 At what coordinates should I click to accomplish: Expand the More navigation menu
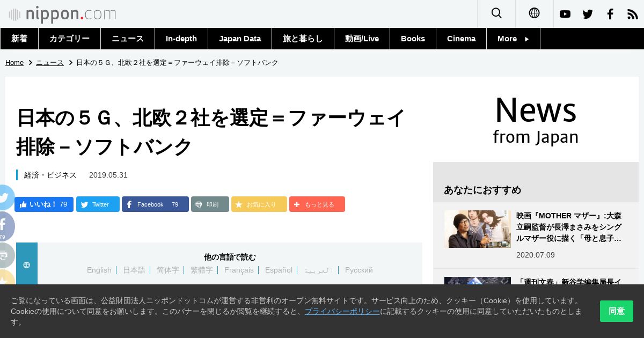pyautogui.click(x=513, y=39)
